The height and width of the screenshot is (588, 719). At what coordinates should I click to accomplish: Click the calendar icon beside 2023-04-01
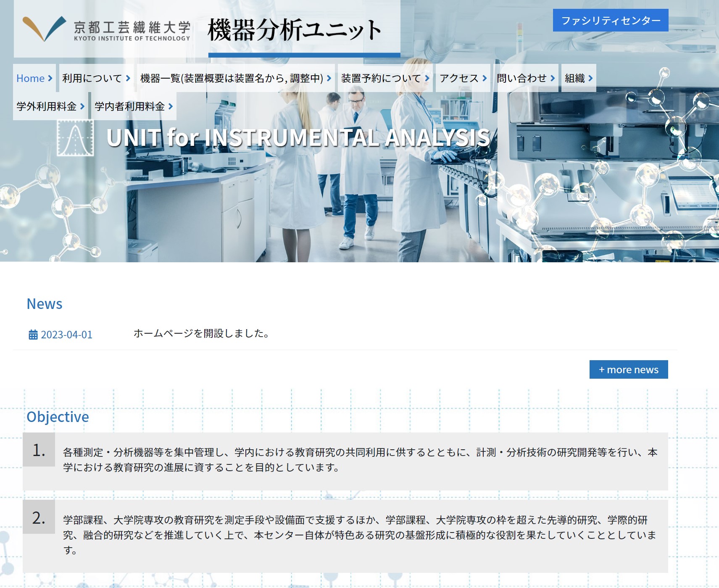coord(33,335)
